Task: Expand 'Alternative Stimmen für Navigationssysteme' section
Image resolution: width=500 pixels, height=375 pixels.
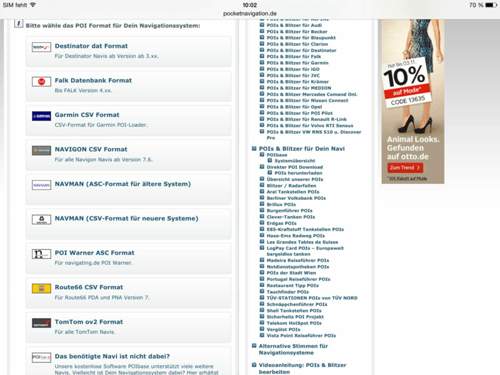Action: coord(254,346)
